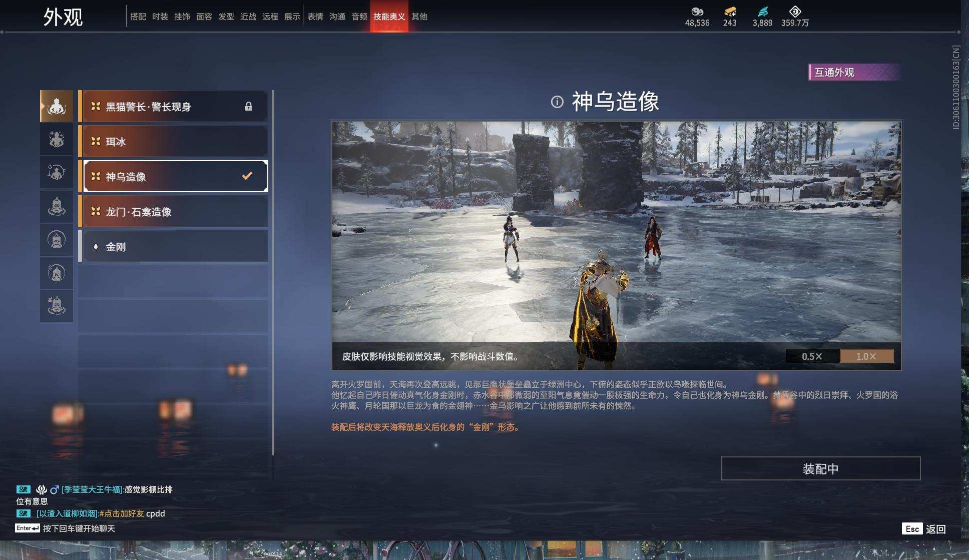Click the 装配中 button

(820, 468)
